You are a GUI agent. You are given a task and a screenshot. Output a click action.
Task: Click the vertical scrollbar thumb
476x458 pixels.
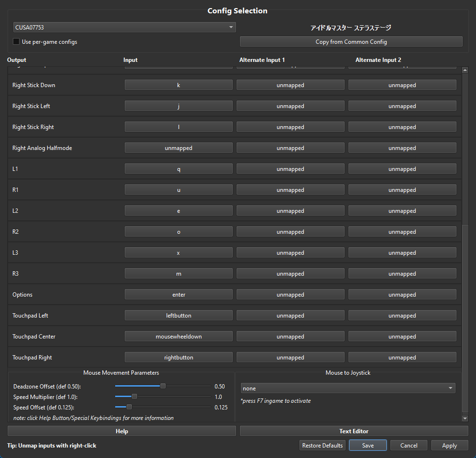click(465, 319)
